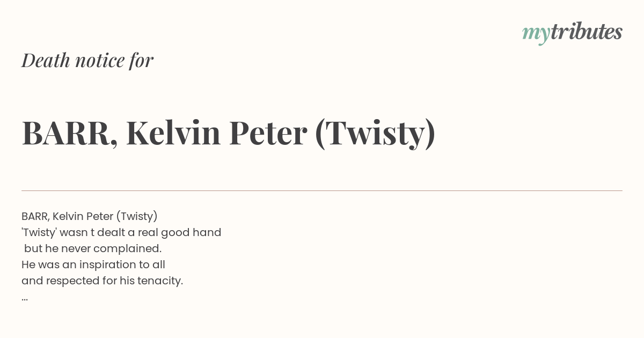Click the large BARR, Kelvin Peter title
Image resolution: width=644 pixels, height=338 pixels.
[x=229, y=133]
